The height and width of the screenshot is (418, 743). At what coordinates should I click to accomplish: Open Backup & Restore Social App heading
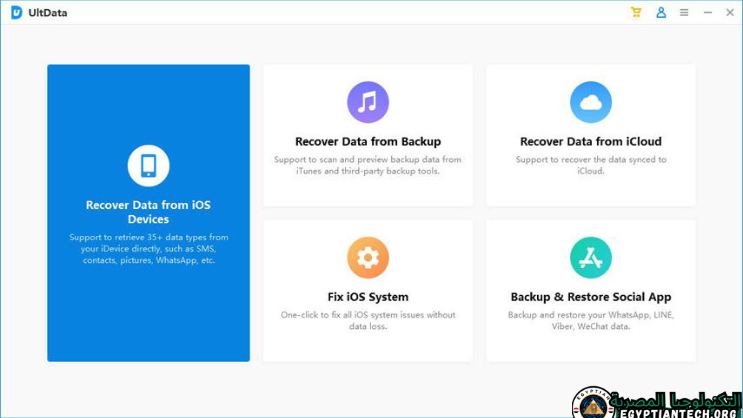[590, 297]
